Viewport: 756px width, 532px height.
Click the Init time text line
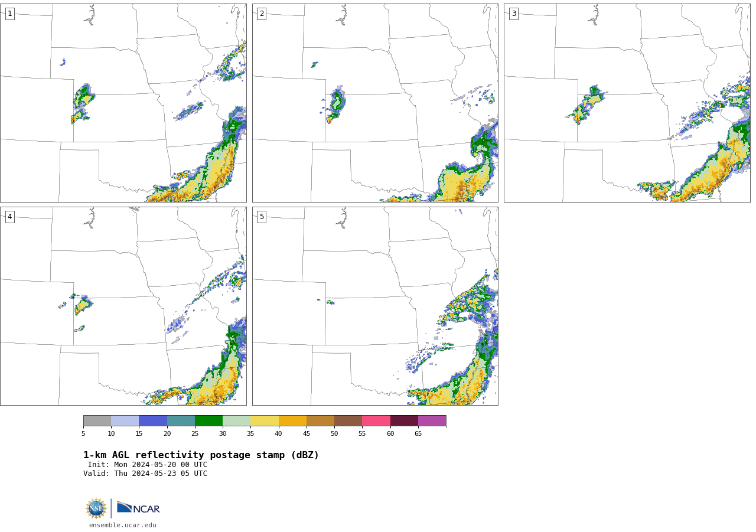[148, 465]
